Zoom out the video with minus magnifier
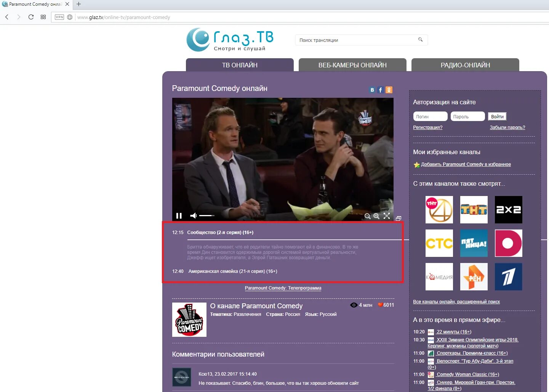This screenshot has height=392, width=549. [367, 216]
